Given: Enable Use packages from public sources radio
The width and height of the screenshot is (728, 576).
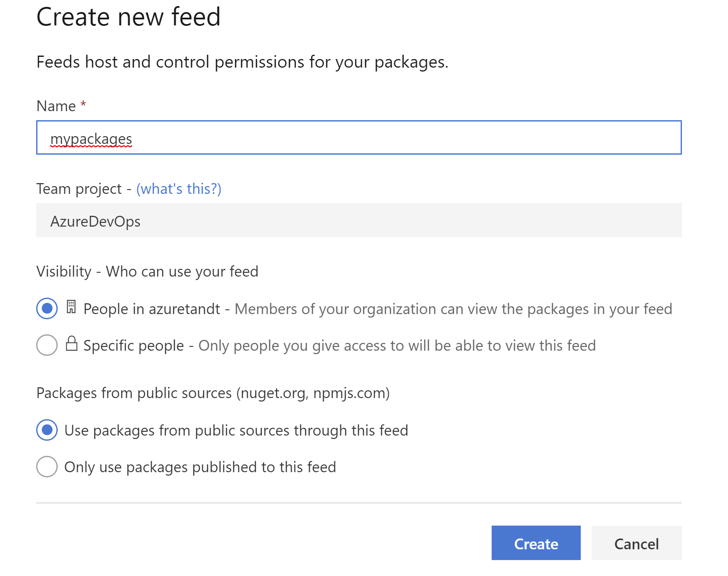Looking at the screenshot, I should [x=47, y=430].
